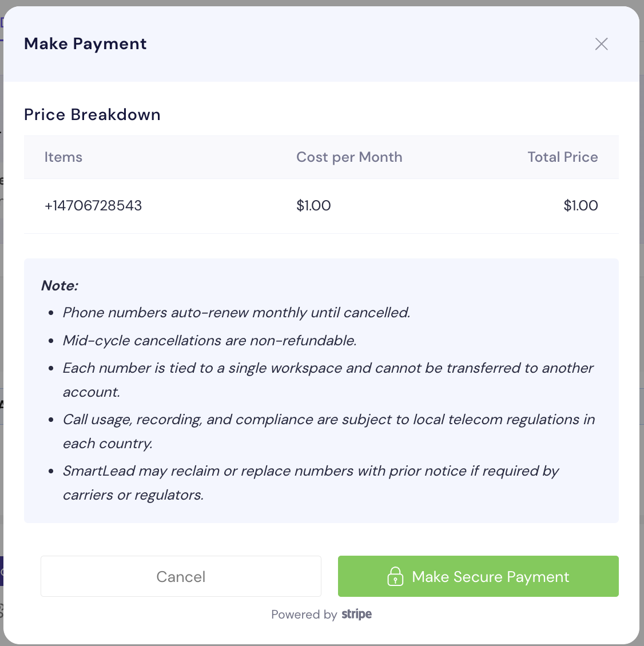644x646 pixels.
Task: Click the 'Powered by' text
Action: pyautogui.click(x=304, y=615)
